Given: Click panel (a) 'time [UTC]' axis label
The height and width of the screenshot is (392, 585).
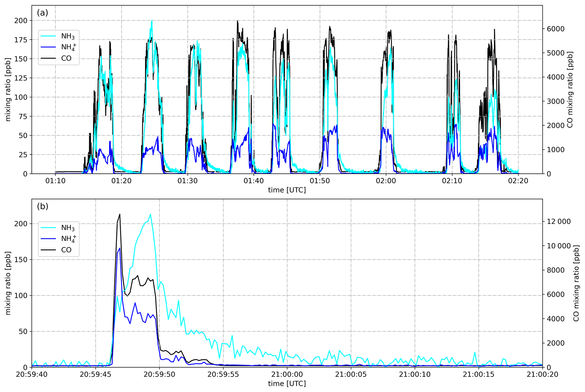Looking at the screenshot, I should click(x=287, y=190).
